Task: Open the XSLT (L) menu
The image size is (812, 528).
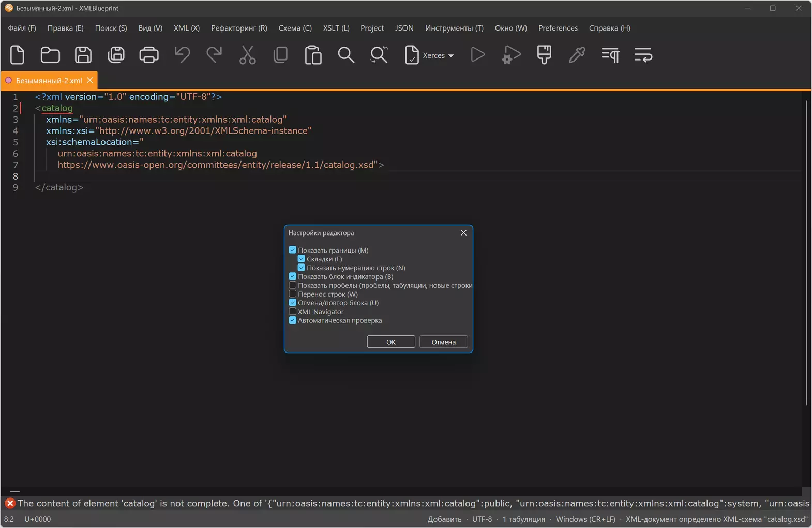Action: (x=336, y=28)
